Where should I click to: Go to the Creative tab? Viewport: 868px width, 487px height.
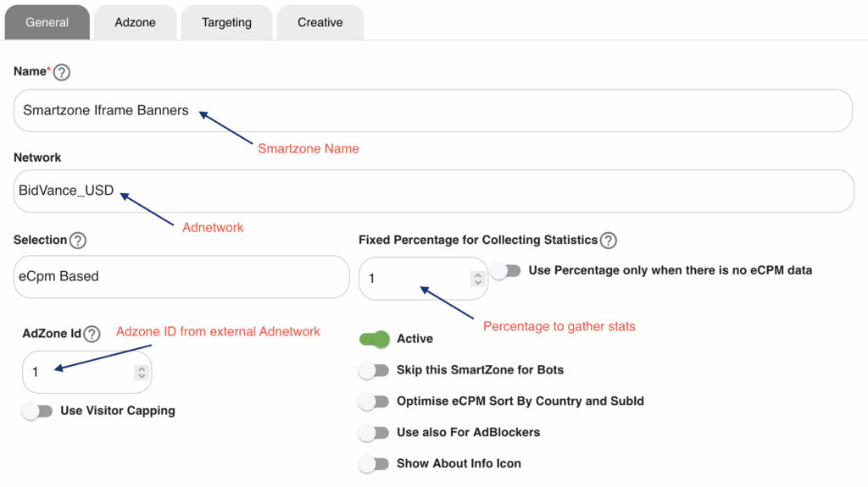coord(320,23)
